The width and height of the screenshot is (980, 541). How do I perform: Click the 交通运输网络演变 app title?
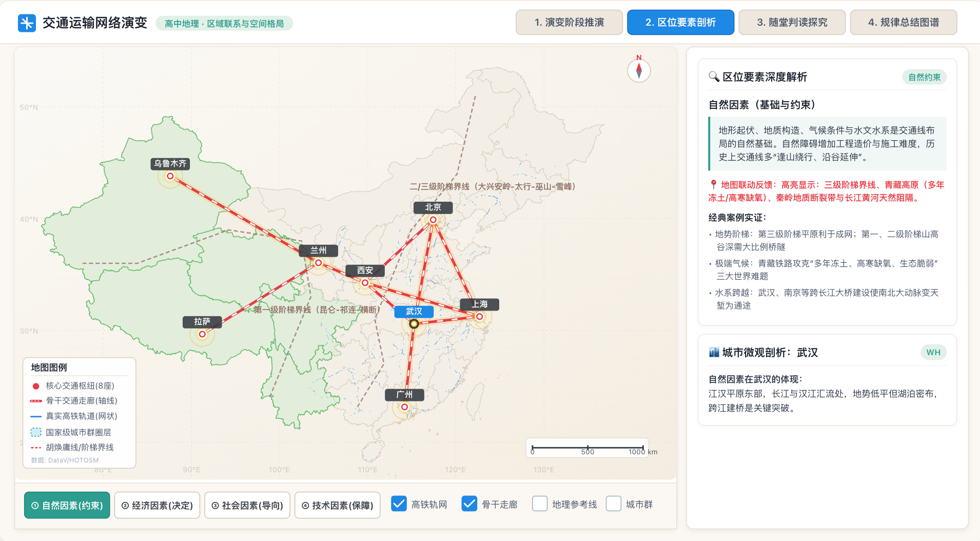pyautogui.click(x=95, y=23)
